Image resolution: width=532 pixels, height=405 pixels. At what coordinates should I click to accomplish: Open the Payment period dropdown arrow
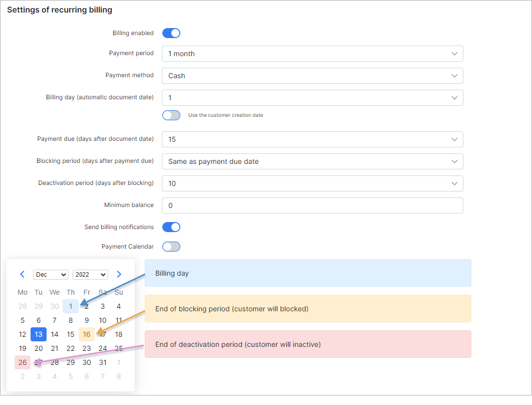coord(455,54)
